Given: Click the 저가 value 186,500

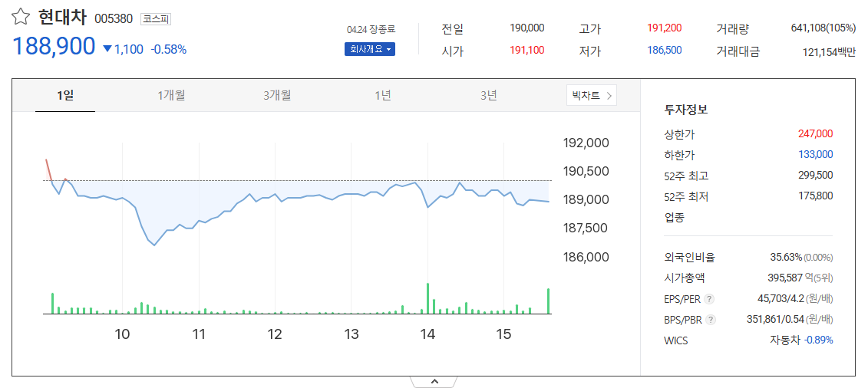Looking at the screenshot, I should pos(665,51).
